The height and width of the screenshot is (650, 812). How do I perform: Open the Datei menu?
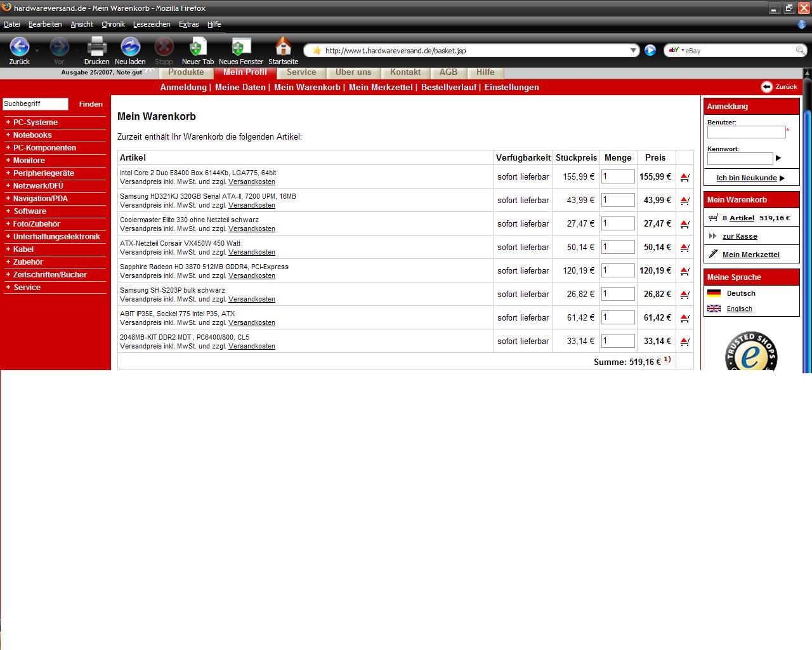point(12,24)
